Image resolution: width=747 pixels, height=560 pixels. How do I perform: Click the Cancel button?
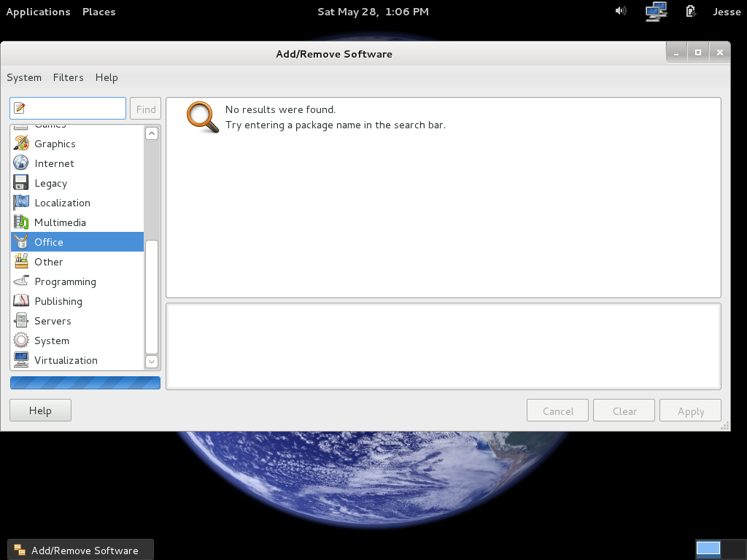tap(557, 411)
